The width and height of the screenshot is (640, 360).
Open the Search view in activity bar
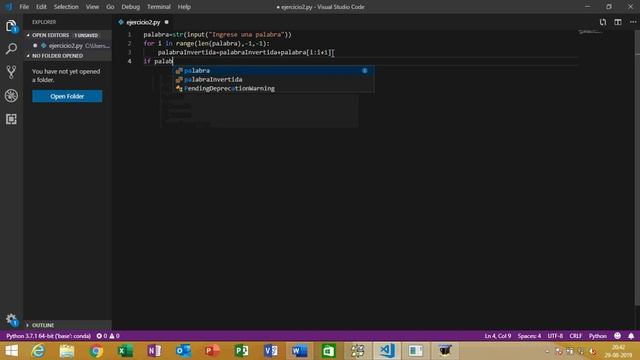(11, 49)
